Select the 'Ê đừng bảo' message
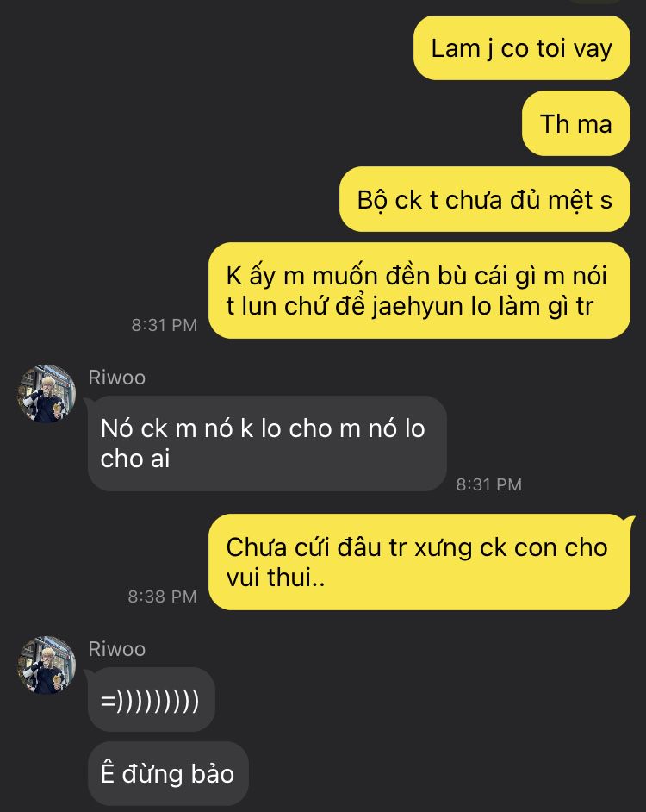 168,774
